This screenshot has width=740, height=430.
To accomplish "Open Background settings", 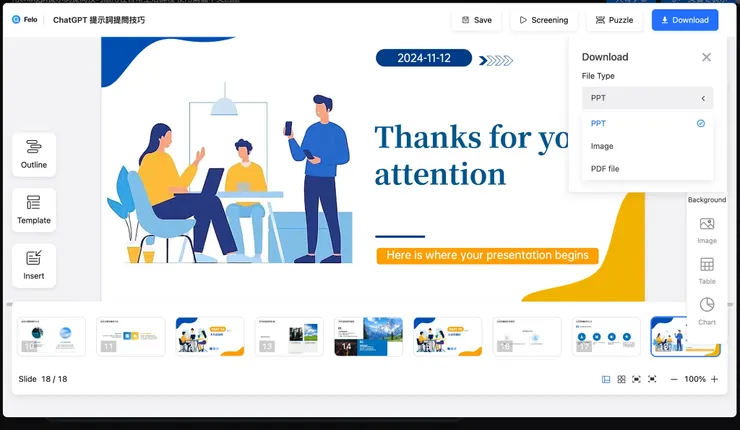I will coord(707,200).
